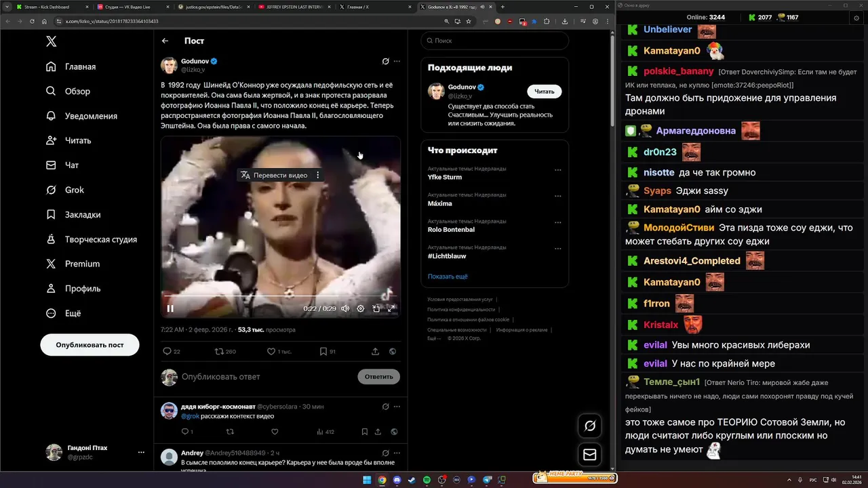Like дядя киборг-космонавт's reply
The image size is (868, 488).
(275, 432)
